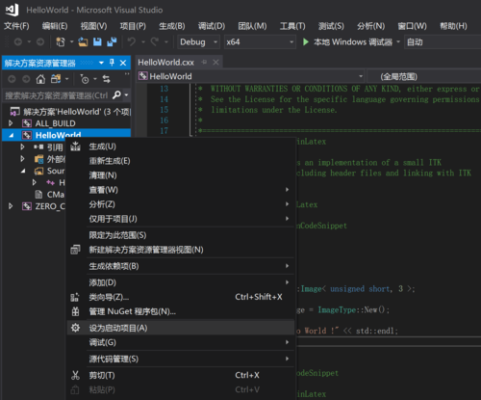Click the Solution Explorer Home icon
Screen dimensions: 481x400
point(40,79)
